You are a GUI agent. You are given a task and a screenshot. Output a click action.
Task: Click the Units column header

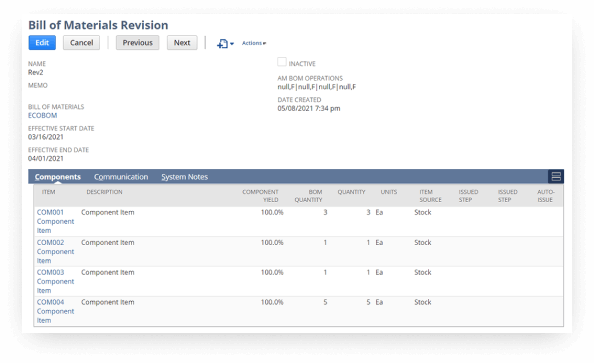pyautogui.click(x=389, y=192)
